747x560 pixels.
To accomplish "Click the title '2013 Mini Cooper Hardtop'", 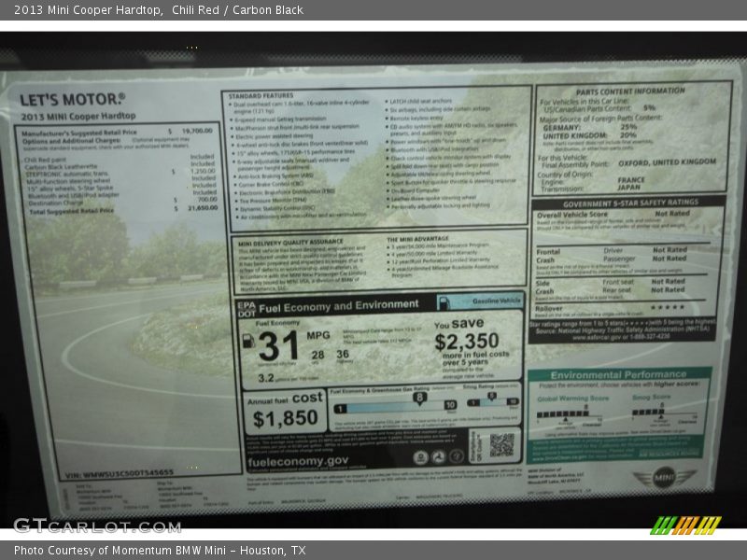I will pyautogui.click(x=88, y=10).
